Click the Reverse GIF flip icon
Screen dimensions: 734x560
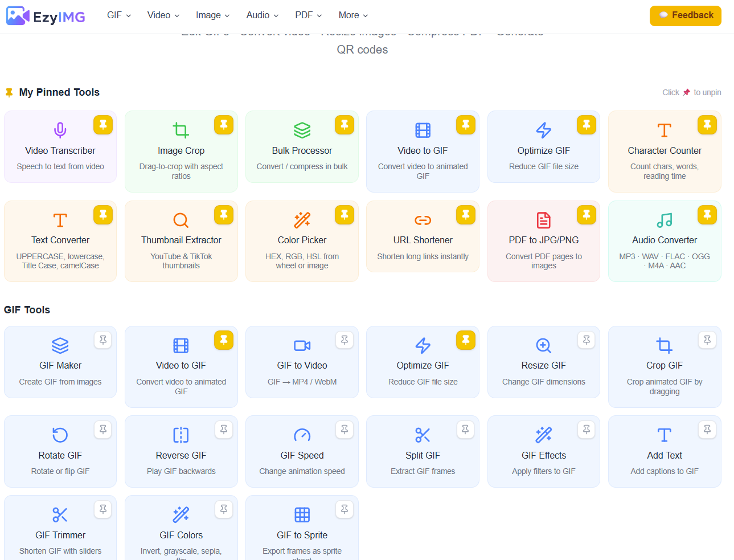tap(181, 435)
